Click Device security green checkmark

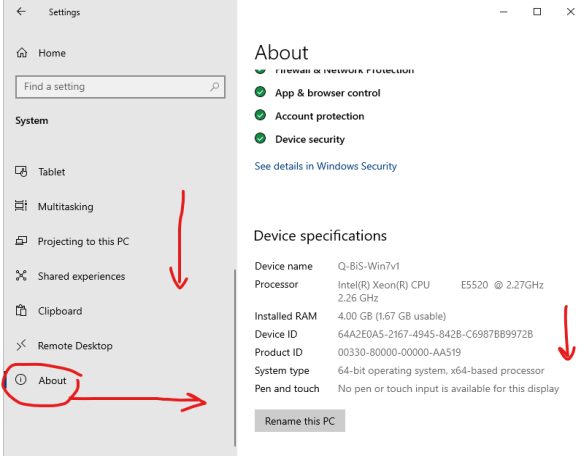click(x=260, y=138)
